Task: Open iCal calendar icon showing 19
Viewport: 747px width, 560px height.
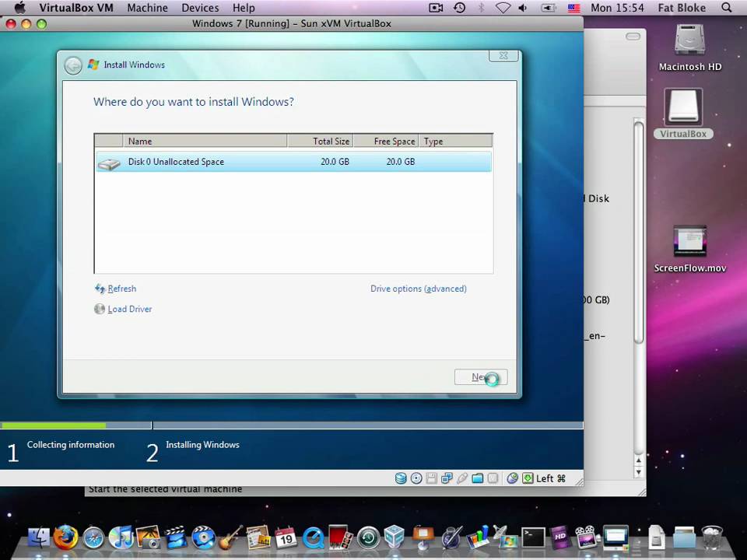Action: (x=286, y=537)
